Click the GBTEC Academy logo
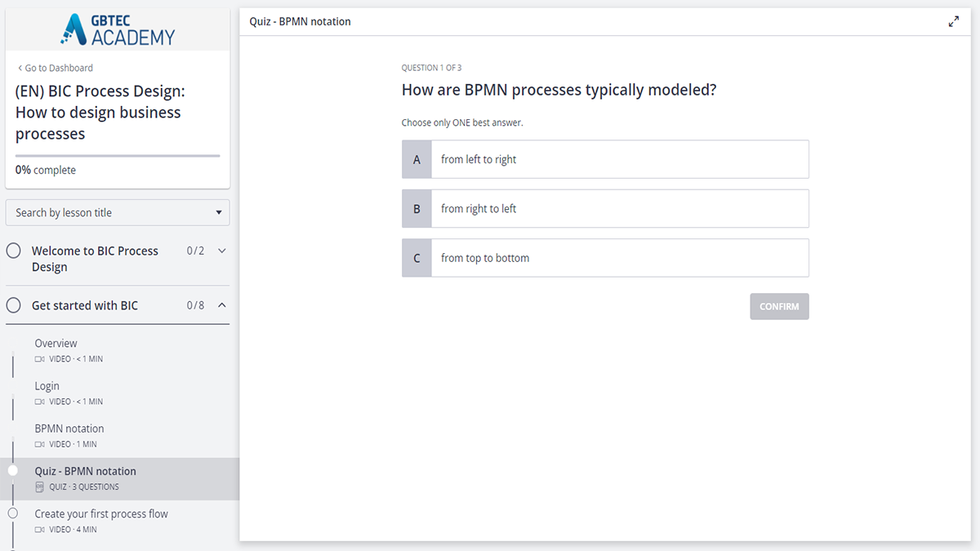 click(x=118, y=29)
